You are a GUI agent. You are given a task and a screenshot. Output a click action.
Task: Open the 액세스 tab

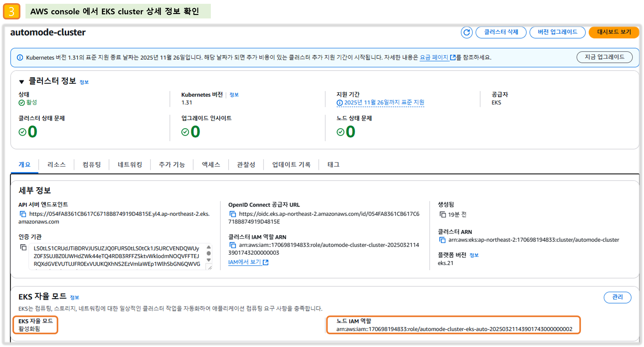pos(211,165)
